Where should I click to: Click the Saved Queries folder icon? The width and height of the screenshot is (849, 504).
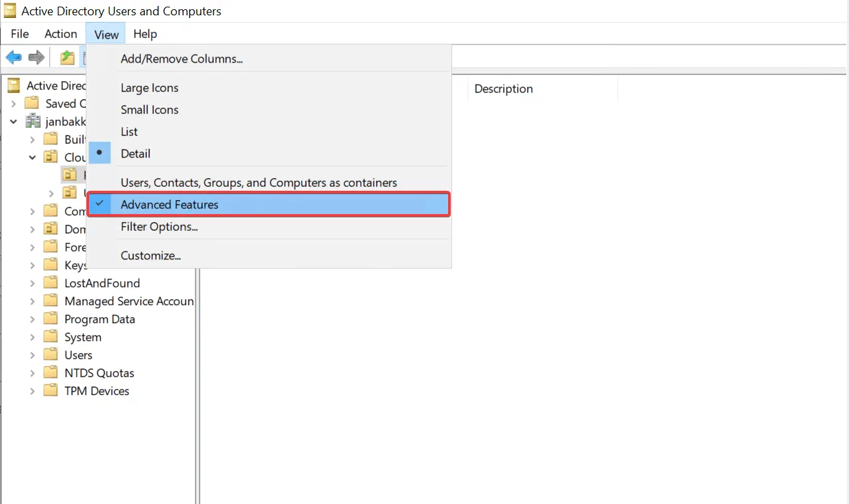[x=32, y=103]
